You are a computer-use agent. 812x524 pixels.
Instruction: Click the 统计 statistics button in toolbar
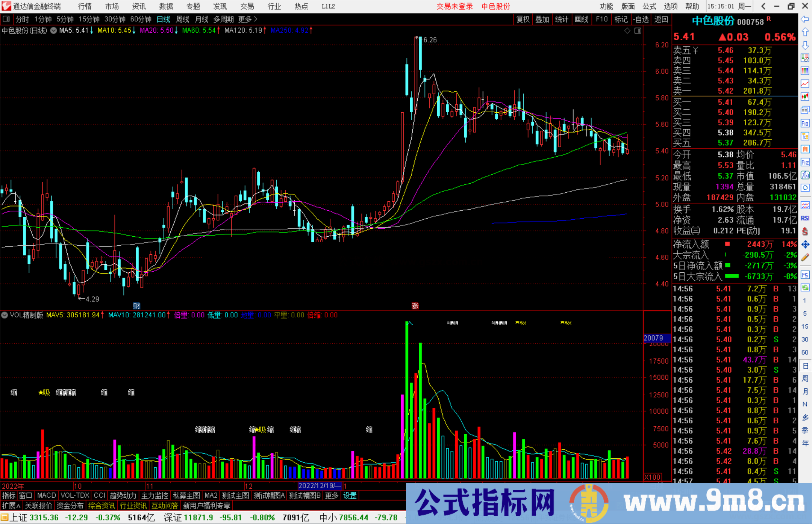562,19
